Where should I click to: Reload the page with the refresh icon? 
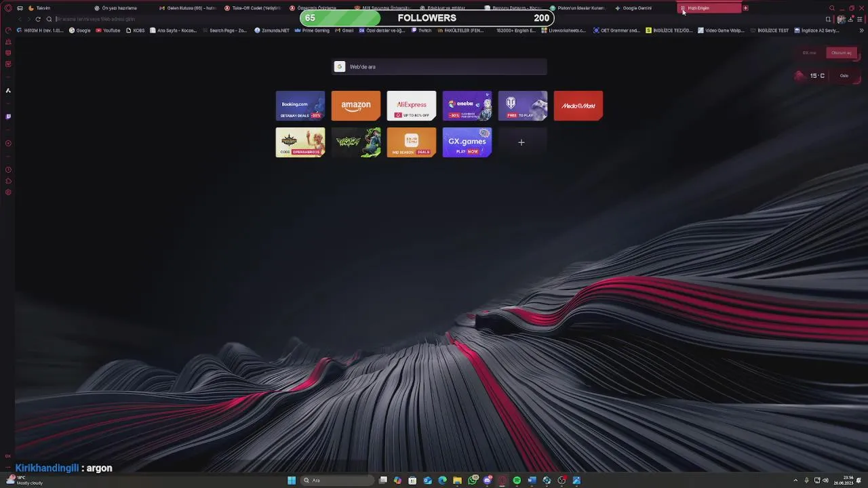(38, 19)
